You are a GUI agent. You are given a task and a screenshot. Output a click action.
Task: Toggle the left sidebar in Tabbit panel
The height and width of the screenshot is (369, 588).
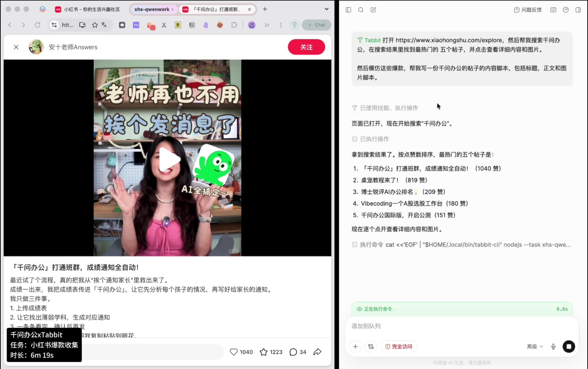348,10
